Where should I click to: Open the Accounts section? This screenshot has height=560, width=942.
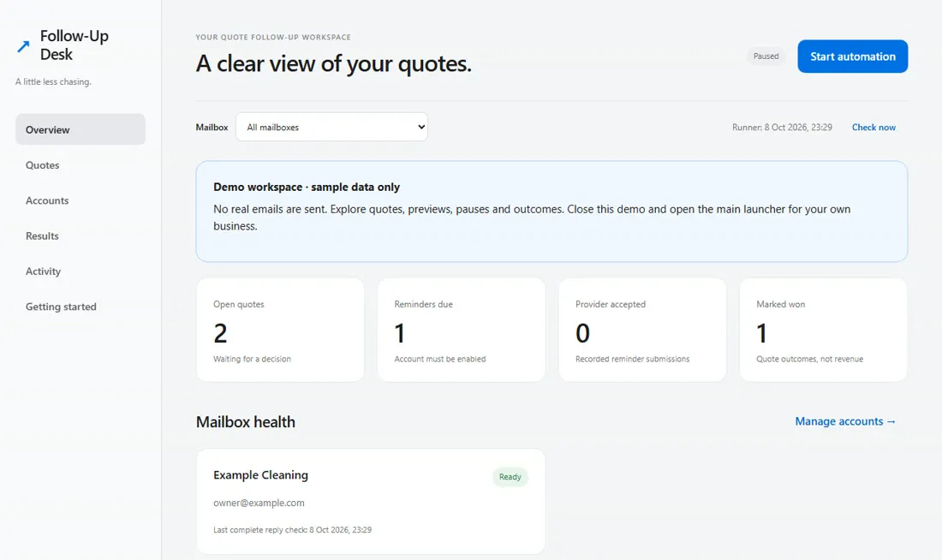coord(80,200)
